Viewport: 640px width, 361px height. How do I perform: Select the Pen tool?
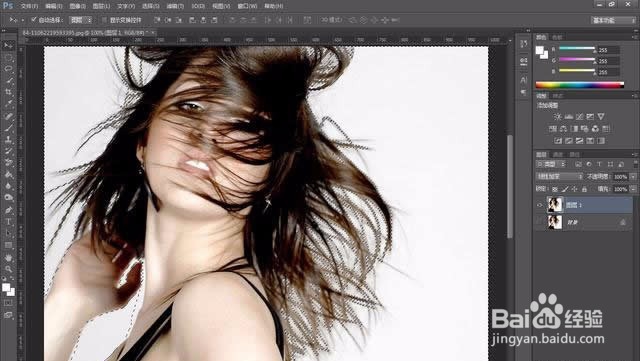(x=8, y=210)
